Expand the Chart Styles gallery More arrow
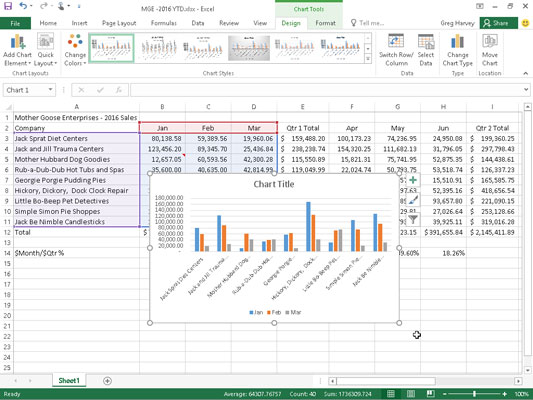533x400 pixels. (x=368, y=59)
